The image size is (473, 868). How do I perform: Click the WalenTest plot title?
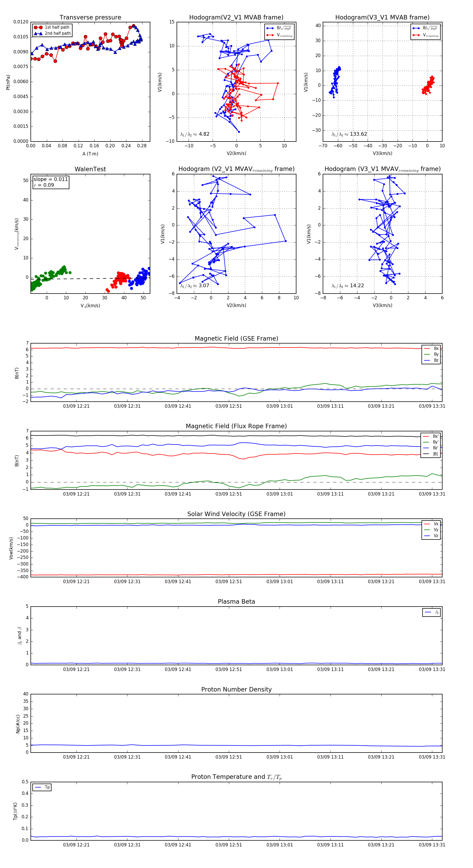pyautogui.click(x=90, y=169)
